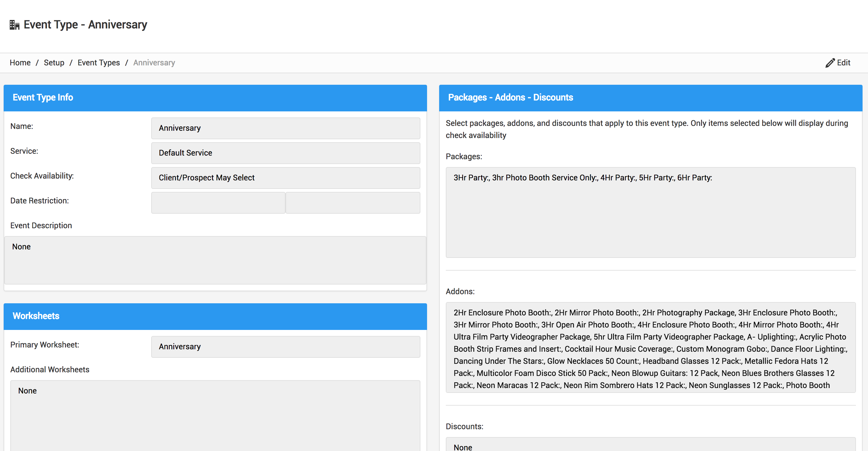This screenshot has width=868, height=451.
Task: Open the Check Availability field
Action: (286, 178)
